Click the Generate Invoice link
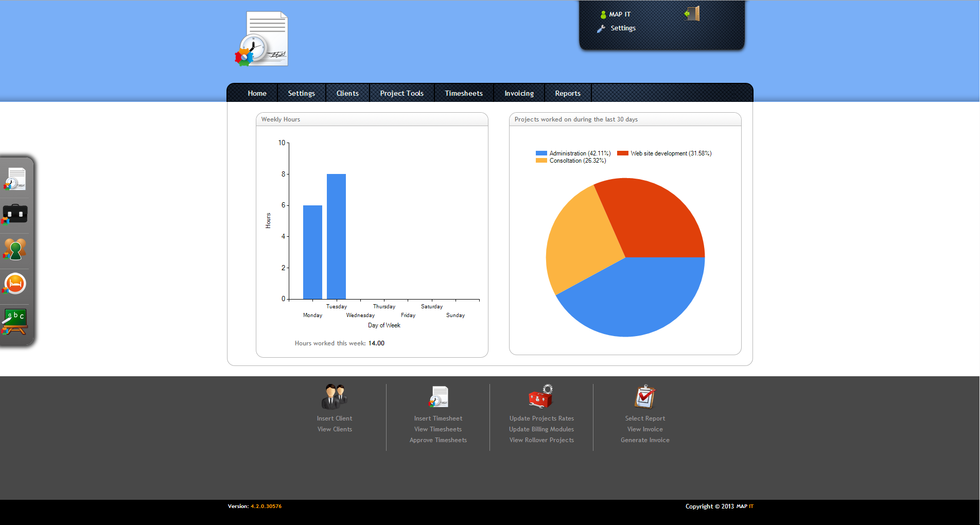The image size is (980, 525). (x=645, y=440)
